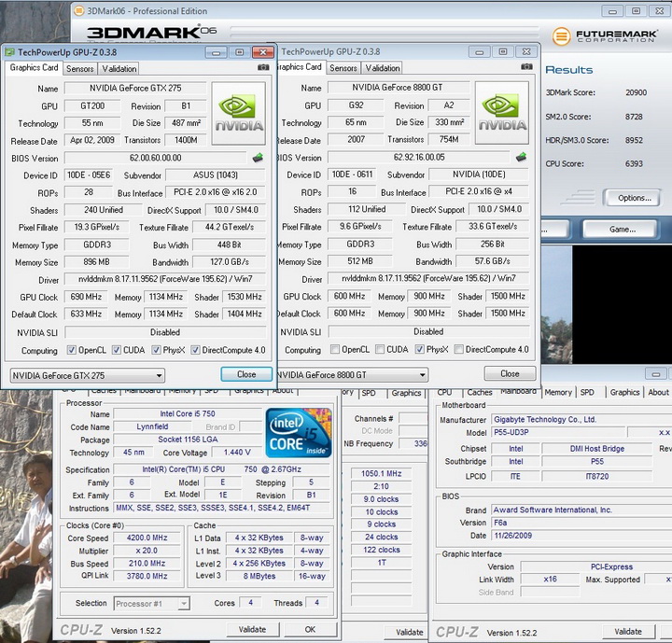Click NVIDIA logo in 8800 GT GPU-Z window

tap(502, 113)
